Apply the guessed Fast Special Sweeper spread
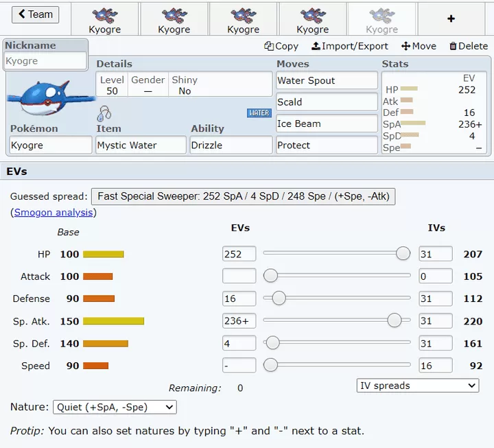 point(243,196)
